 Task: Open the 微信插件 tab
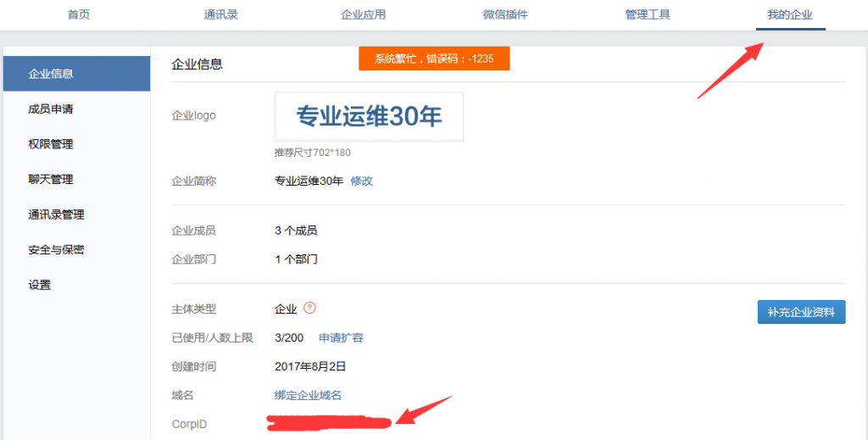(x=505, y=15)
